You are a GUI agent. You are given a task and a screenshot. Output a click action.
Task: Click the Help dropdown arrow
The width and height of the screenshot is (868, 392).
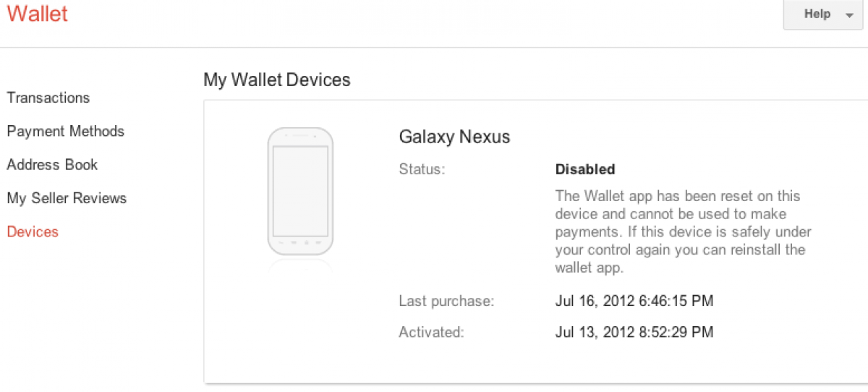coord(848,15)
